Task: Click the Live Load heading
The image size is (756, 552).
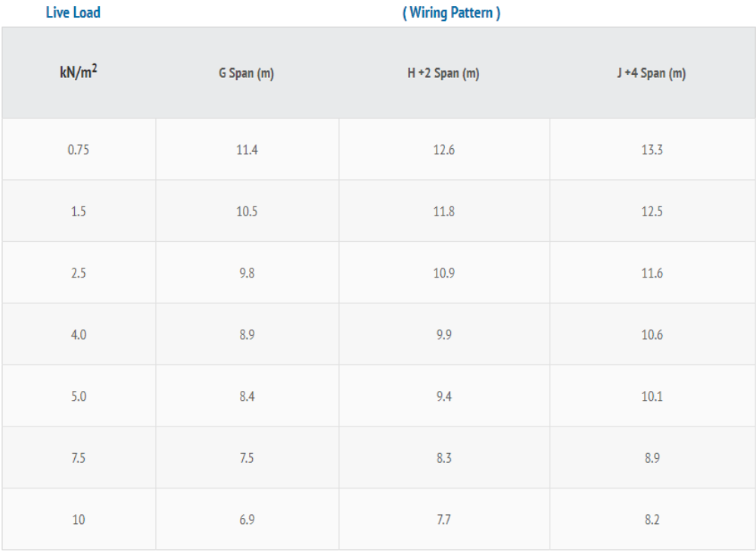Action: [x=73, y=13]
